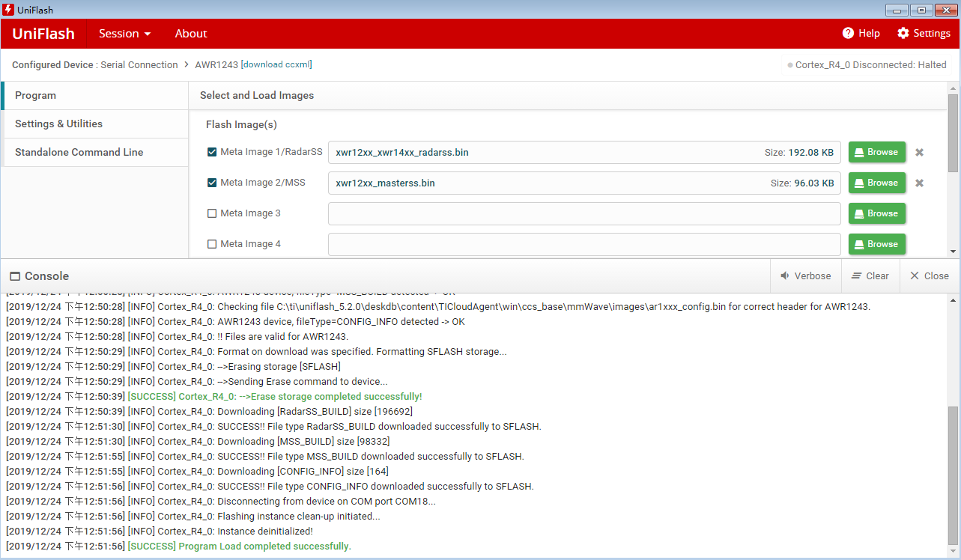This screenshot has height=560, width=961.
Task: Enable the Meta Image 4 checkbox
Action: tap(212, 244)
